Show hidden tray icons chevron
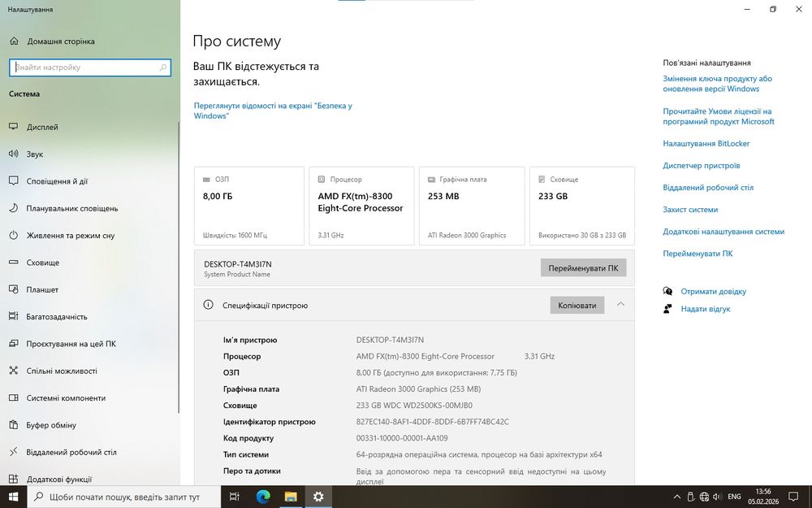The image size is (812, 508). 677,497
